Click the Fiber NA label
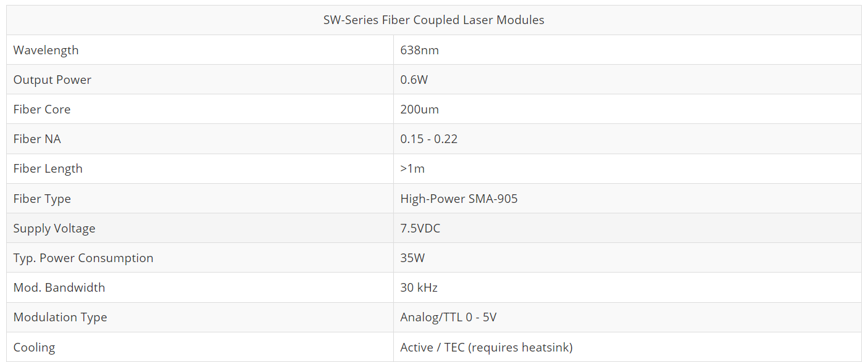The width and height of the screenshot is (868, 362). (x=37, y=139)
